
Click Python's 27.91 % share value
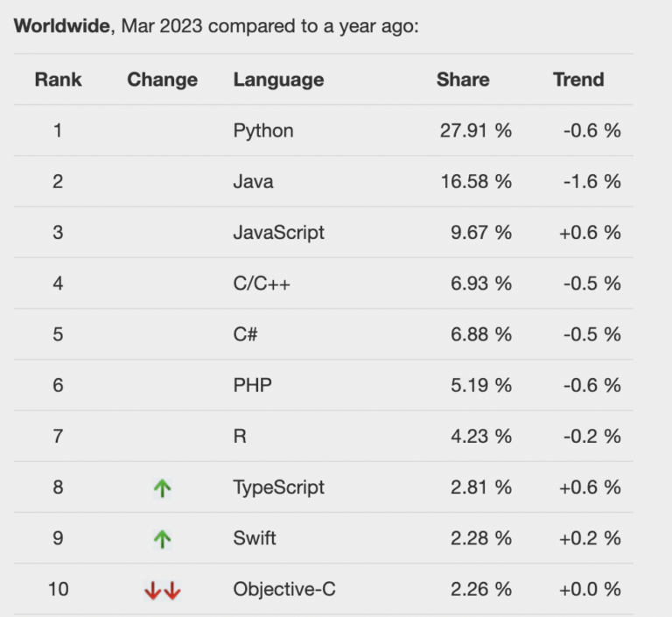point(476,130)
